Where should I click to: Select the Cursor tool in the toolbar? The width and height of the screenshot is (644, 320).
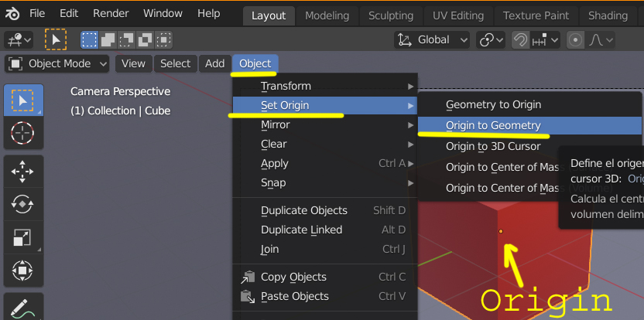click(x=22, y=134)
